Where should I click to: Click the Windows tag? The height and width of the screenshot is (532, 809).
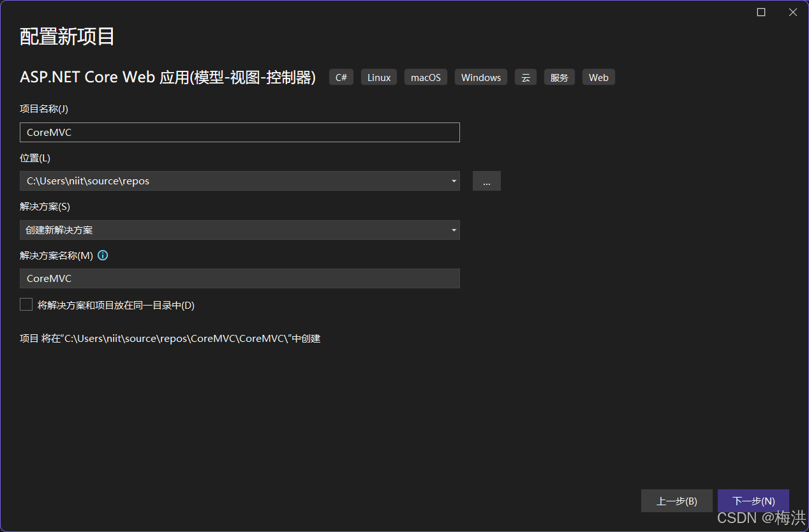pyautogui.click(x=481, y=77)
